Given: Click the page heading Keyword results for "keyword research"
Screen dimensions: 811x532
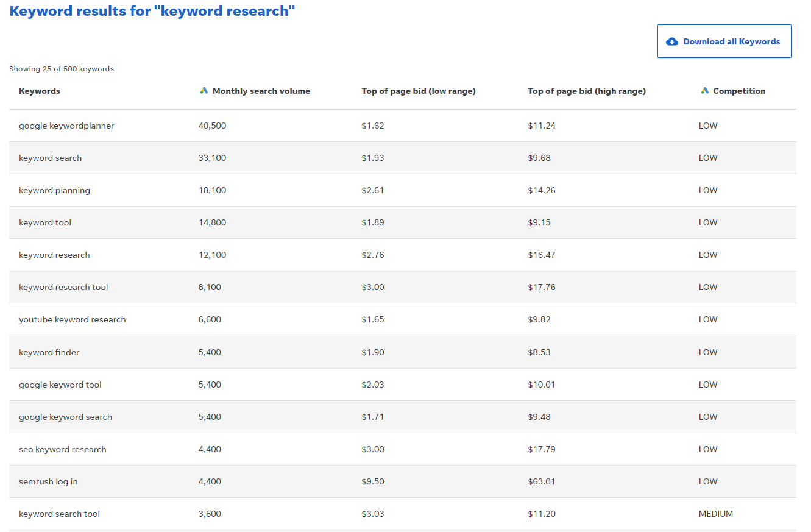Looking at the screenshot, I should pos(152,11).
